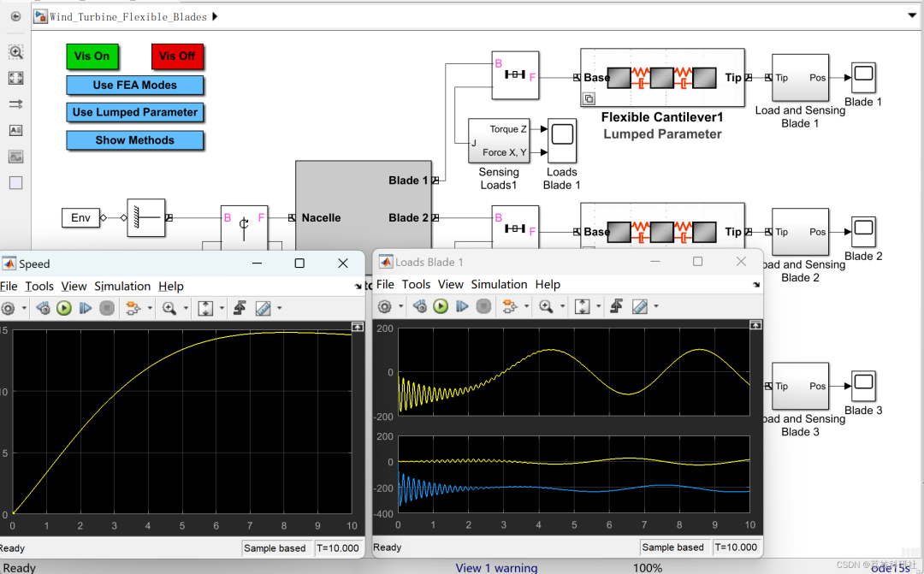Click Fit to View icon in left palette
The width and height of the screenshot is (924, 574).
tap(16, 78)
